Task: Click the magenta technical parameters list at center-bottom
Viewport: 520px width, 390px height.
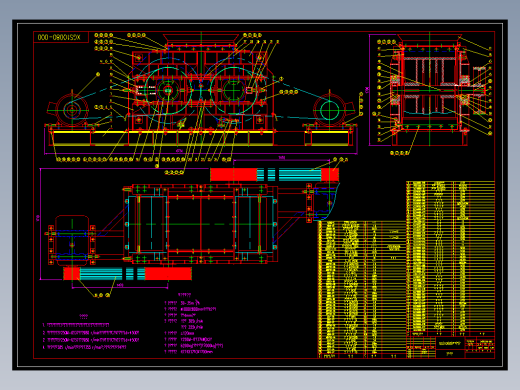Action: (193, 324)
